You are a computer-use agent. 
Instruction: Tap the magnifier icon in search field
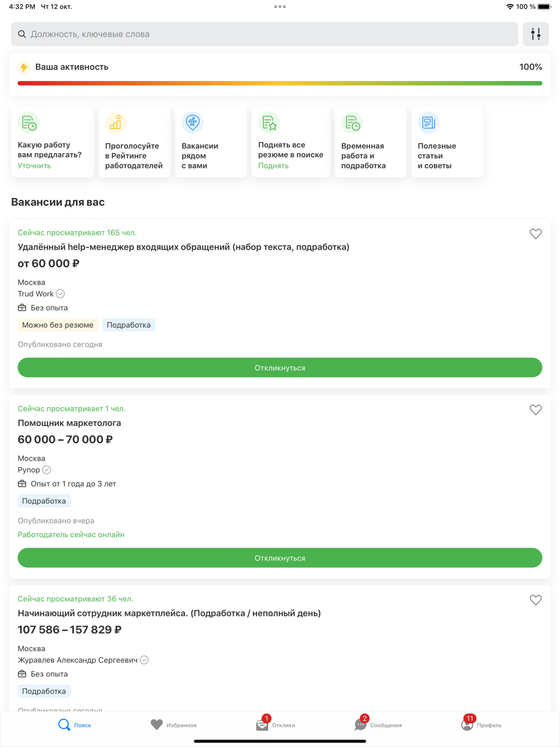(x=22, y=34)
